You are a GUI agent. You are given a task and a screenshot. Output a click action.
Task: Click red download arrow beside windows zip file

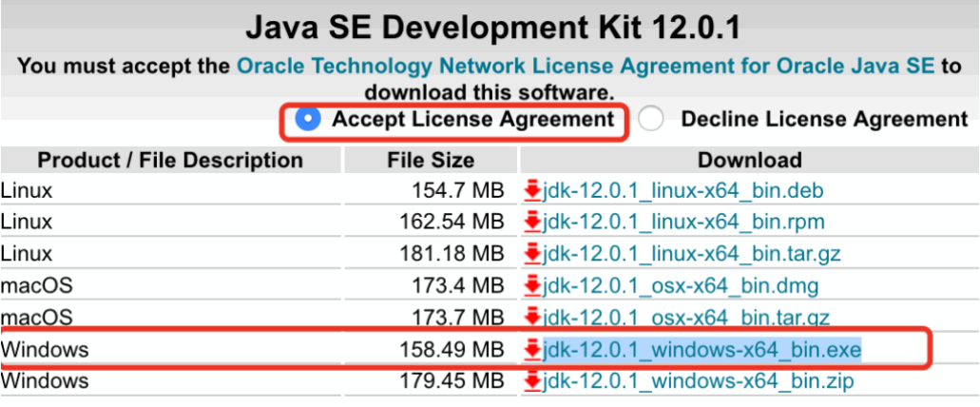532,381
